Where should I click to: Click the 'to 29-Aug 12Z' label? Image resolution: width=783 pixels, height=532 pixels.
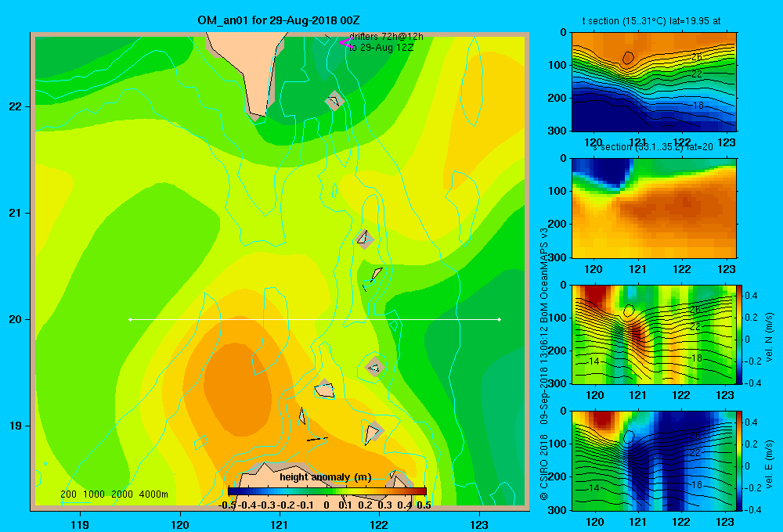pos(381,48)
